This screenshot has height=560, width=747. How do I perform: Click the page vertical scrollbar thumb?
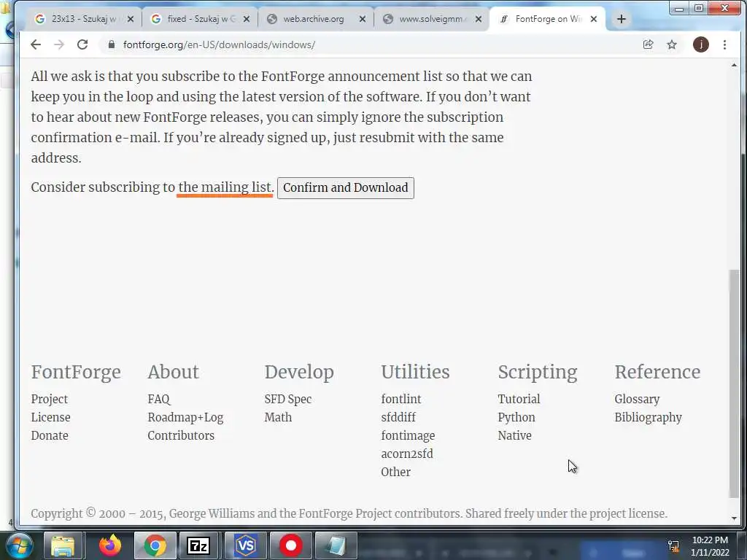point(734,384)
